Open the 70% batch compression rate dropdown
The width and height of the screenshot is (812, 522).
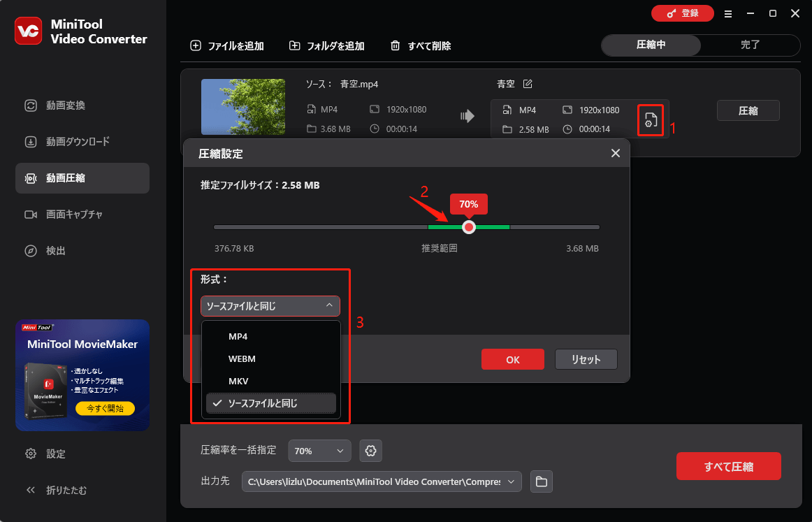click(319, 451)
